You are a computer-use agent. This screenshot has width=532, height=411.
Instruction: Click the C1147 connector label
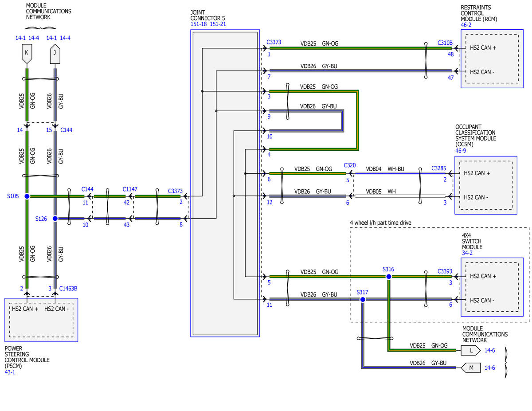pyautogui.click(x=130, y=189)
